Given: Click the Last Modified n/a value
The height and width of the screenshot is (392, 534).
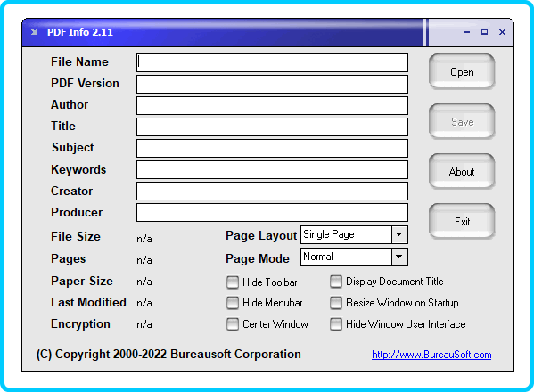Looking at the screenshot, I should point(144,303).
